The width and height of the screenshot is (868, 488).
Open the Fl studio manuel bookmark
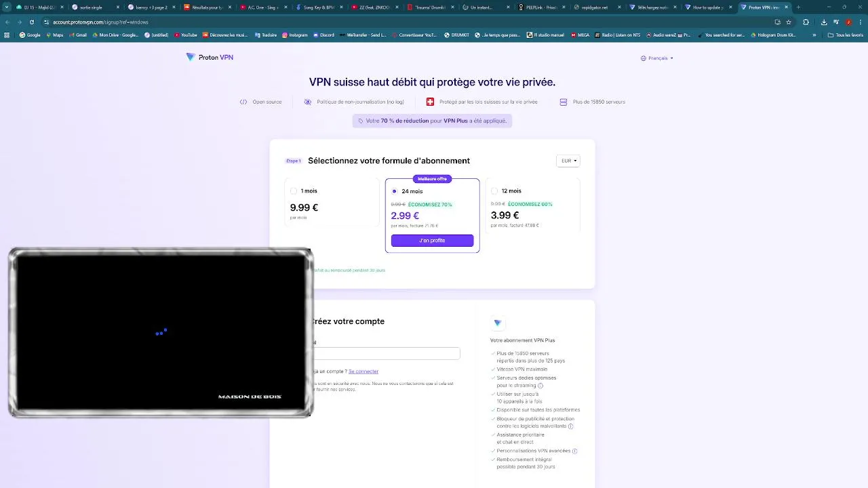coord(547,35)
